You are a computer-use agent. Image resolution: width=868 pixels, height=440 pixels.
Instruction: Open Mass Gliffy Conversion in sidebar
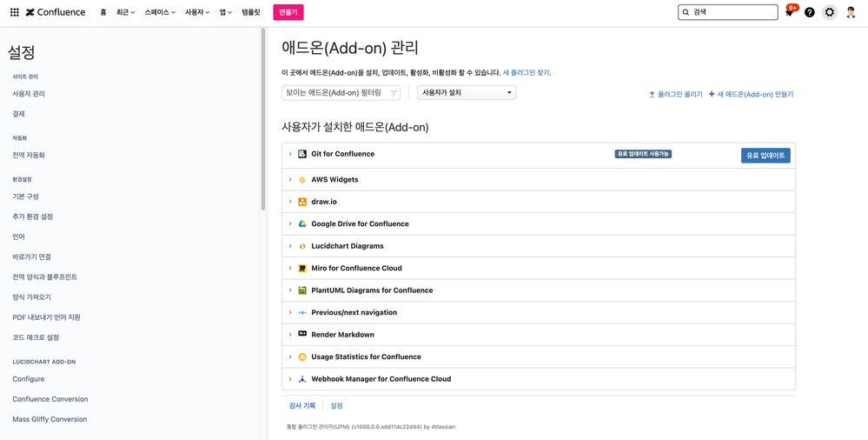tap(50, 419)
